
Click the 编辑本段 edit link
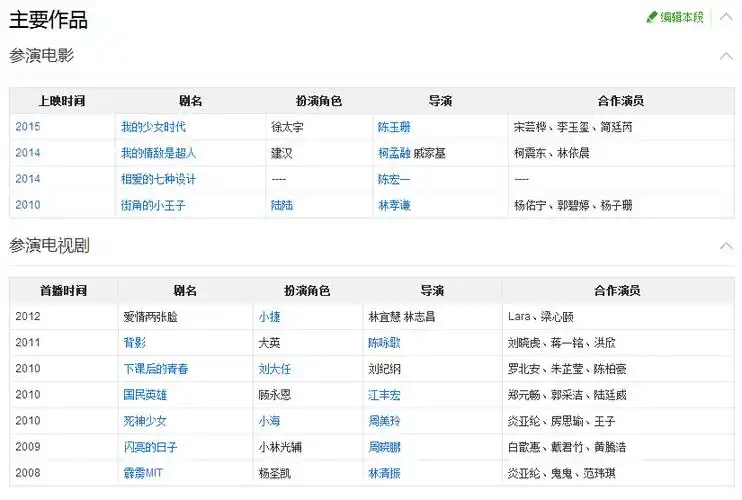(682, 17)
